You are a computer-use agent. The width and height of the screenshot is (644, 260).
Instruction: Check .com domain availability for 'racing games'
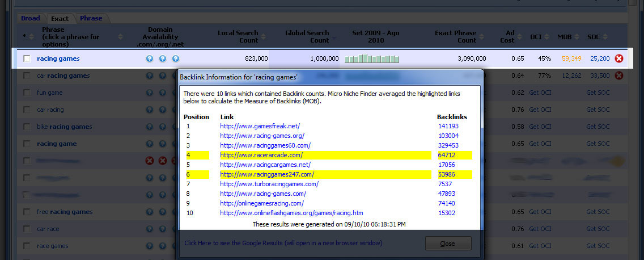point(150,58)
